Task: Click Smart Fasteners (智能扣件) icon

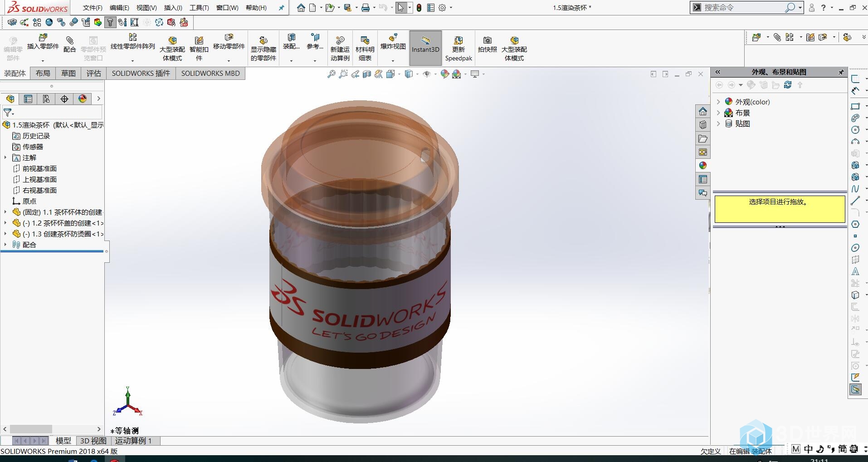Action: click(x=199, y=40)
